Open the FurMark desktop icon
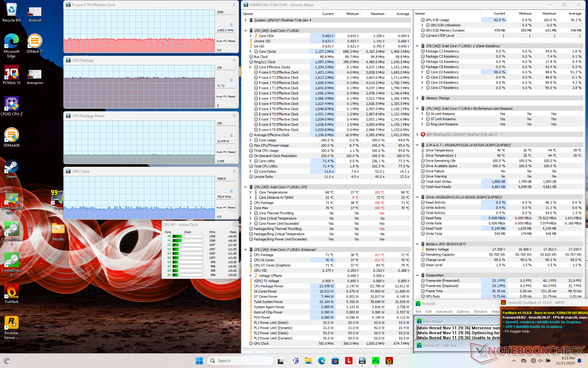 pyautogui.click(x=12, y=291)
